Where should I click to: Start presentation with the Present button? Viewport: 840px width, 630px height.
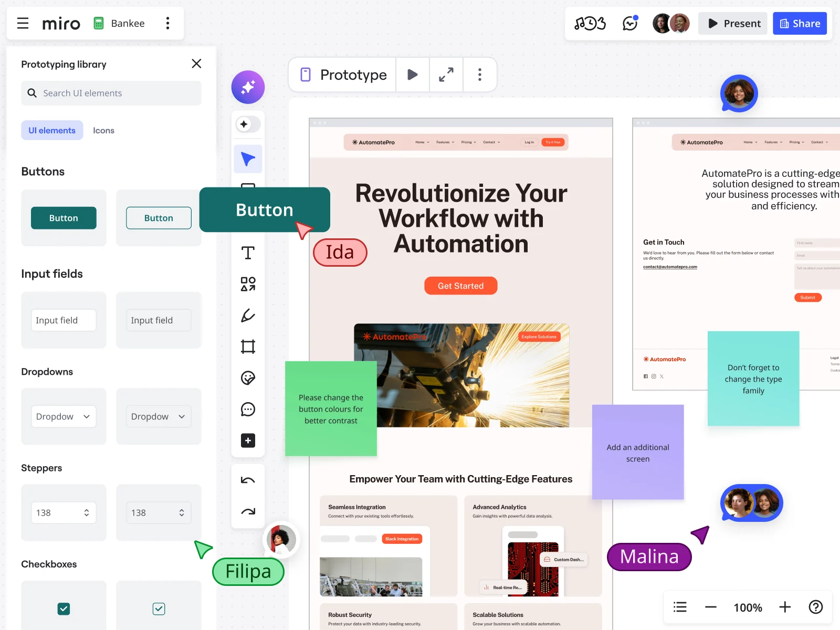point(733,23)
